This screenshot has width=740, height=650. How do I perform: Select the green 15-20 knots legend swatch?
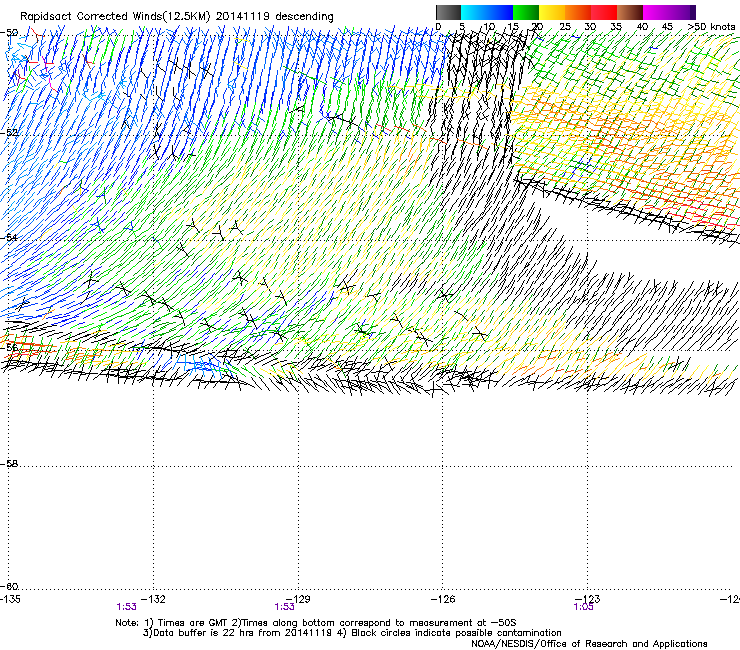(526, 12)
